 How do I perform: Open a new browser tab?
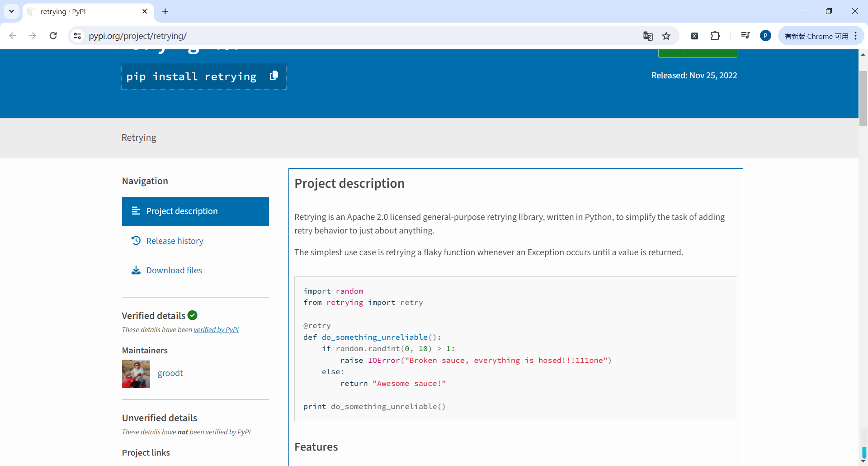165,11
